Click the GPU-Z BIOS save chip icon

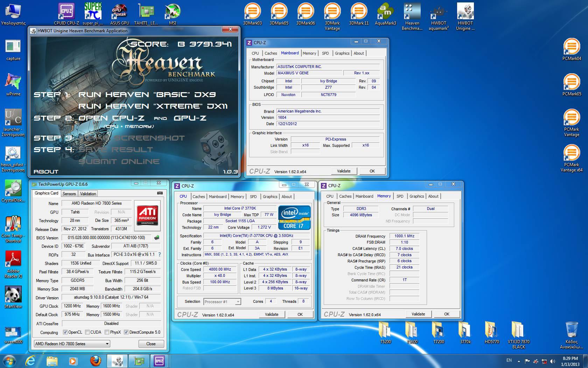point(157,238)
